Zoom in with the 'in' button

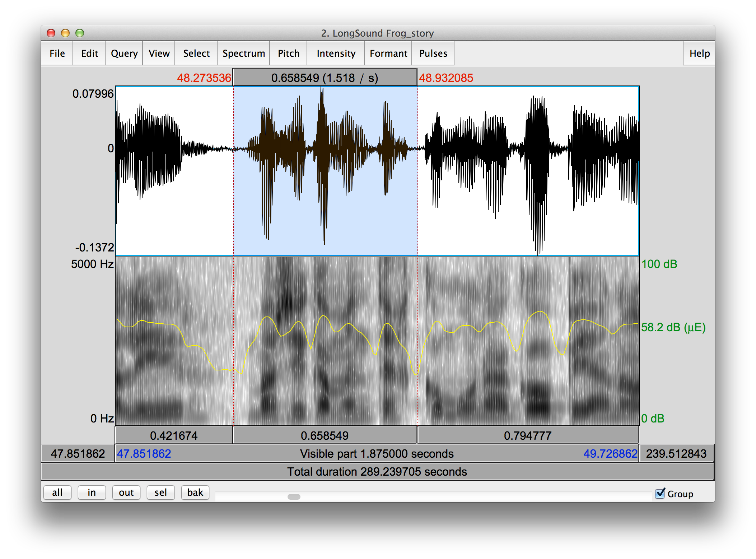92,492
